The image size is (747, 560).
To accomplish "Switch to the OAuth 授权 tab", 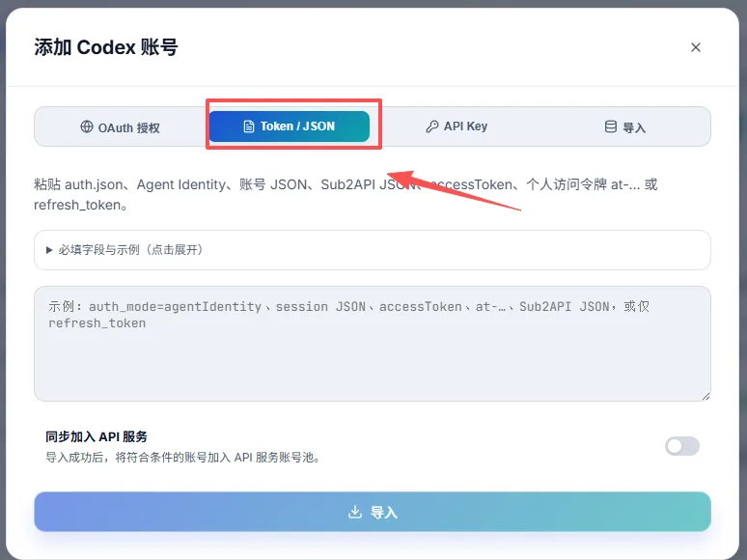I will (x=120, y=126).
